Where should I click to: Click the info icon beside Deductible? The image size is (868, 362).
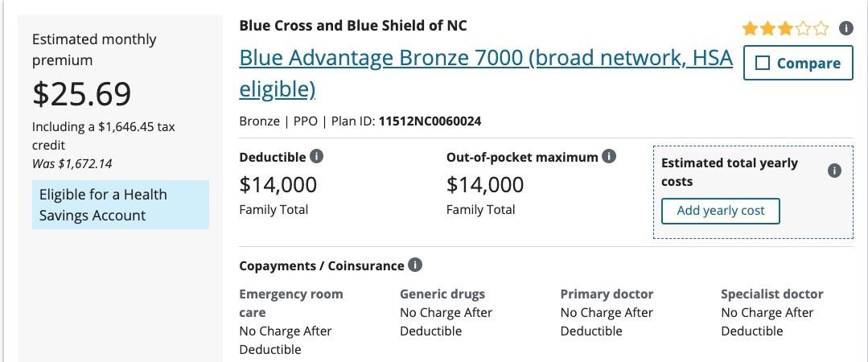tap(317, 157)
